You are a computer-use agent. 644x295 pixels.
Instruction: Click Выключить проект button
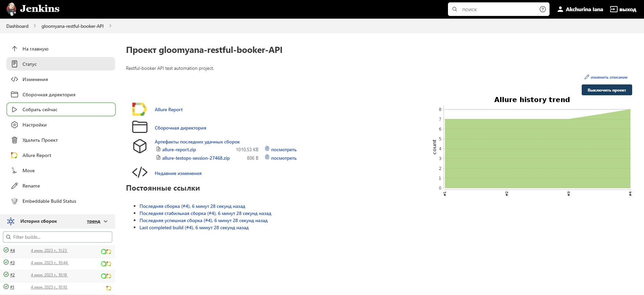tap(607, 90)
